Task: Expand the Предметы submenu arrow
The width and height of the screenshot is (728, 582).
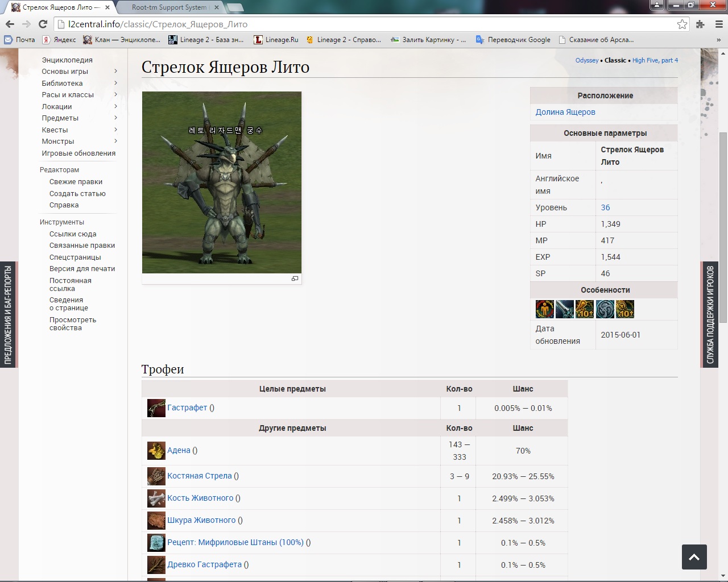Action: 115,118
